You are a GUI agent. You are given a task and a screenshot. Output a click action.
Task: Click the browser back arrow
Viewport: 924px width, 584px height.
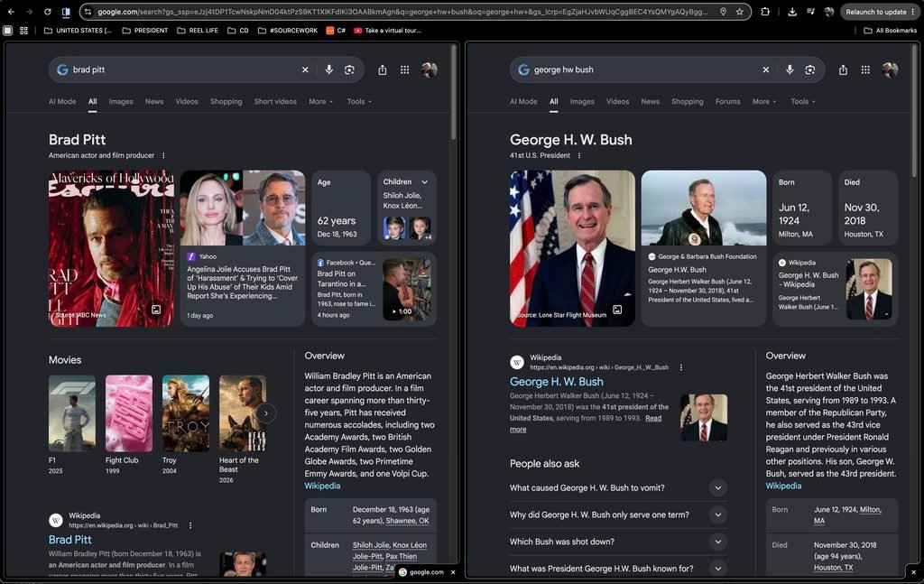coord(11,12)
